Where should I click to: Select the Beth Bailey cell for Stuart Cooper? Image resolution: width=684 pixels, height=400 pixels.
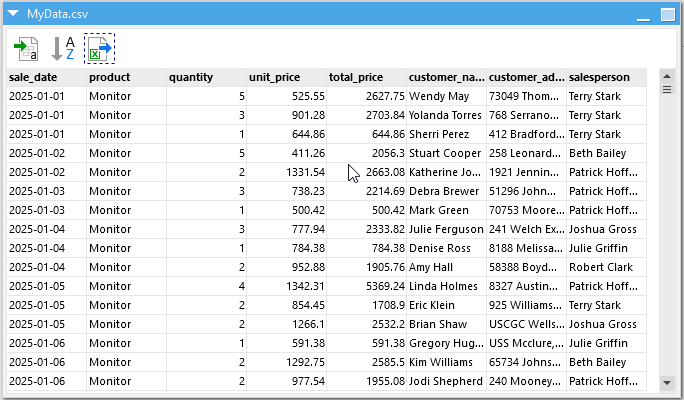(x=606, y=154)
